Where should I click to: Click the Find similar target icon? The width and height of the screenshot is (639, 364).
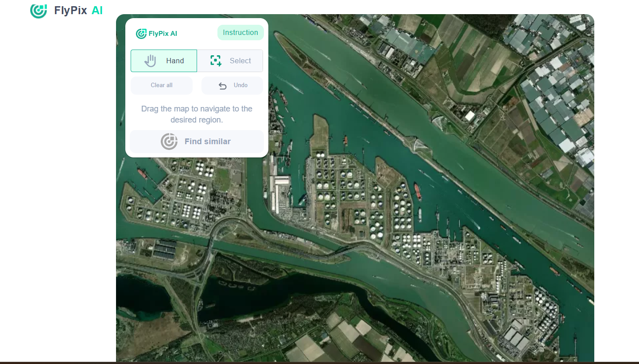(x=169, y=142)
